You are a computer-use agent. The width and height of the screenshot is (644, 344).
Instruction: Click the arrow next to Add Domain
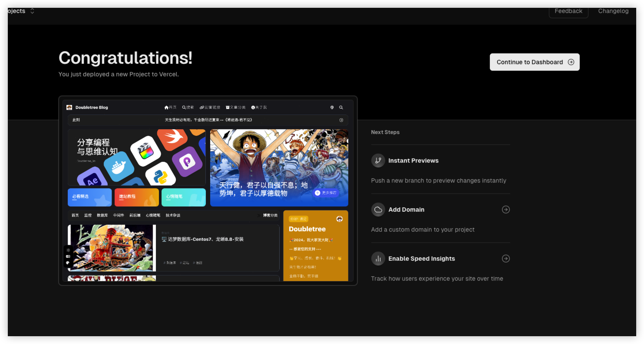point(506,210)
